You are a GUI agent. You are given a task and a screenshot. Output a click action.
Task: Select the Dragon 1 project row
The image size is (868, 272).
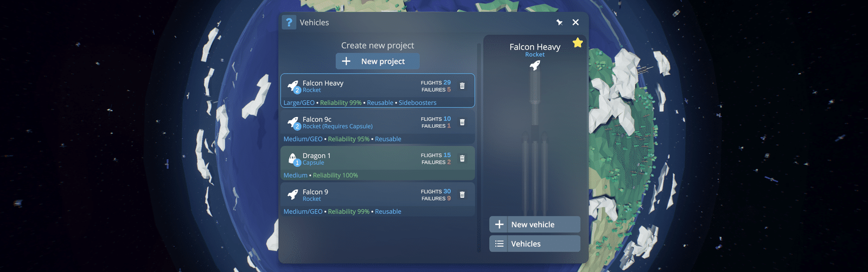click(378, 163)
